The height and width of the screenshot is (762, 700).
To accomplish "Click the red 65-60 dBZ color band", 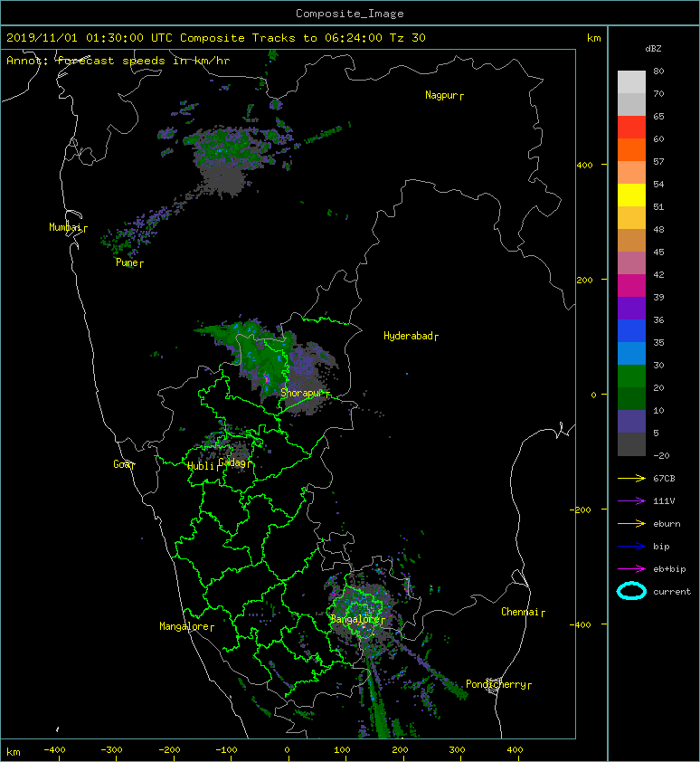I will (631, 128).
